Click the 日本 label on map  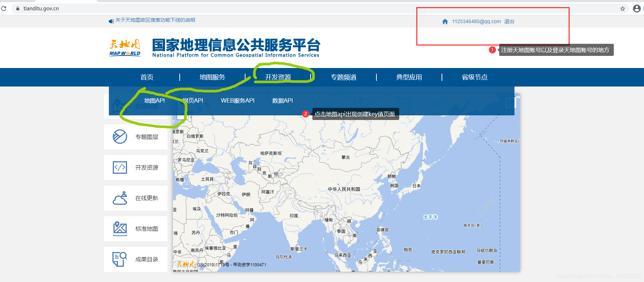click(417, 186)
